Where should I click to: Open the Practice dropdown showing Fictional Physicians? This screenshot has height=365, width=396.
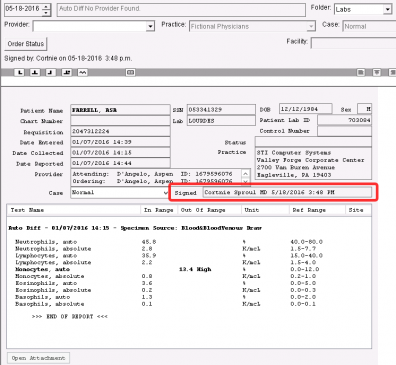pyautogui.click(x=311, y=26)
